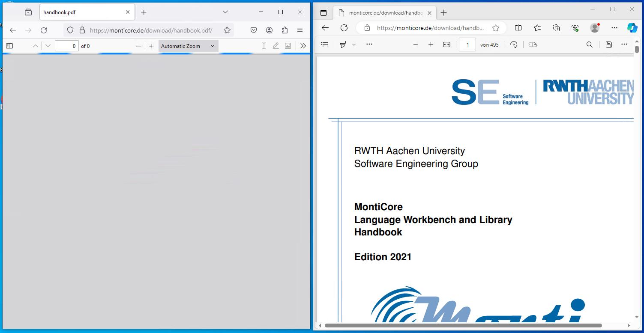Zoom in in Firefox PDF viewer
The image size is (644, 333).
pos(151,46)
